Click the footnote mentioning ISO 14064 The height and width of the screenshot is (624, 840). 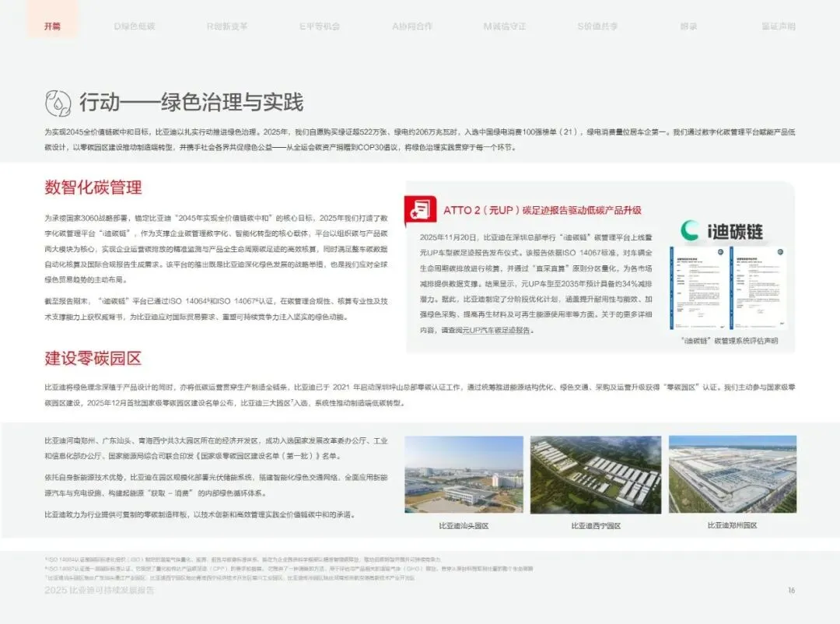(x=243, y=559)
